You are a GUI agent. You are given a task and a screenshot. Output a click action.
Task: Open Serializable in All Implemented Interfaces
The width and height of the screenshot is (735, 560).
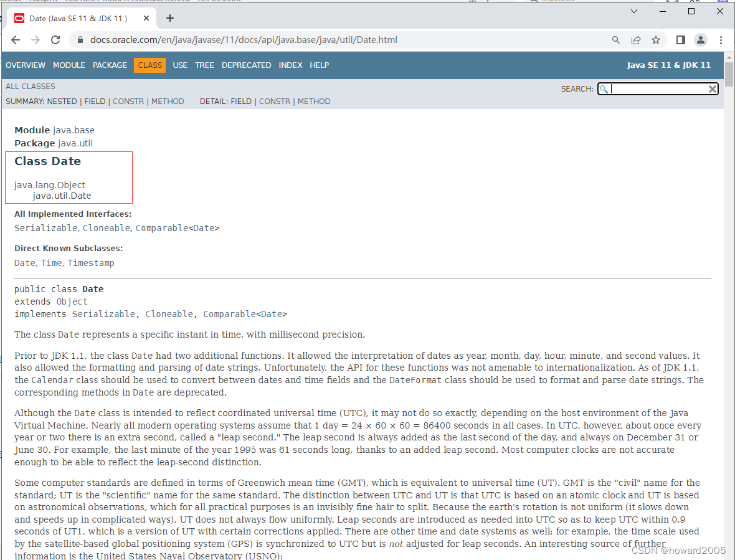coord(45,228)
